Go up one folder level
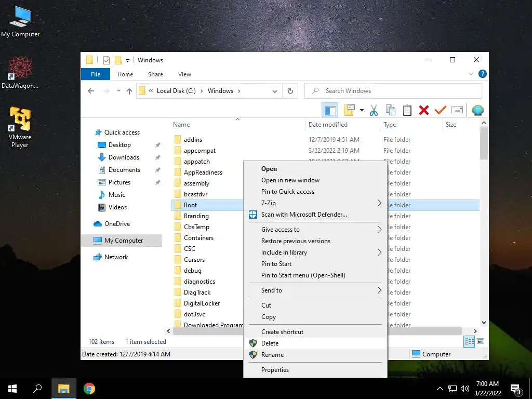Viewport: 532px width, 399px height. pyautogui.click(x=129, y=91)
